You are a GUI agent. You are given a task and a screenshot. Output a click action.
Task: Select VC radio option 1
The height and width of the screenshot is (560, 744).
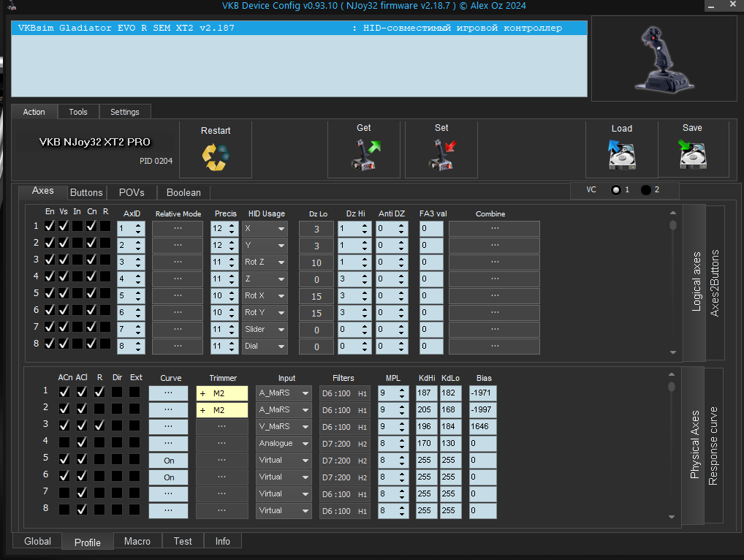pyautogui.click(x=616, y=190)
